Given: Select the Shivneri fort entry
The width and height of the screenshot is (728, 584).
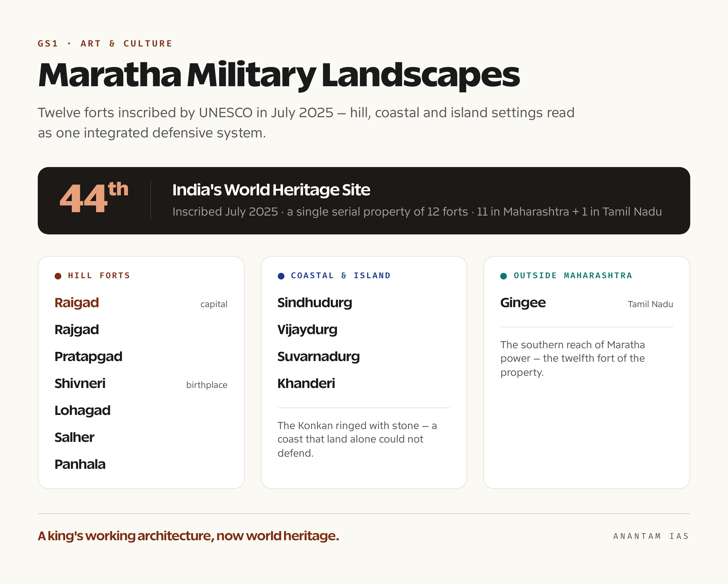Looking at the screenshot, I should (x=80, y=384).
